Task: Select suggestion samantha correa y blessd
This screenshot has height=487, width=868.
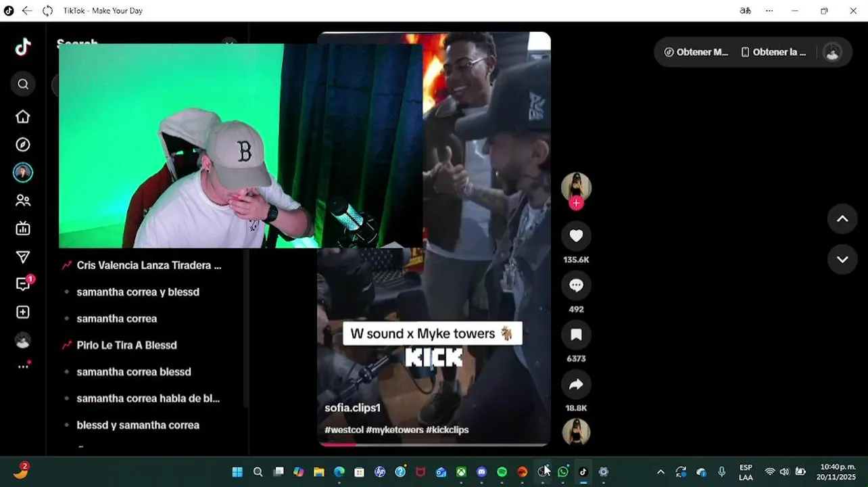Action: tap(138, 292)
